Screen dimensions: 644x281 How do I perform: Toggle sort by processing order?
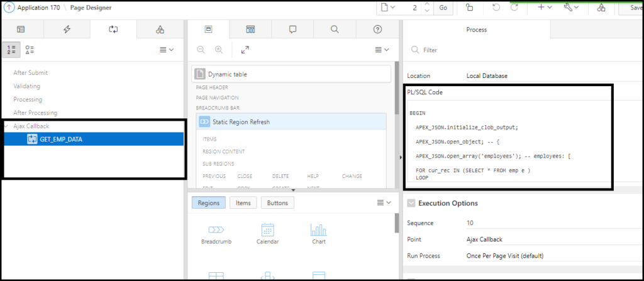click(x=12, y=49)
